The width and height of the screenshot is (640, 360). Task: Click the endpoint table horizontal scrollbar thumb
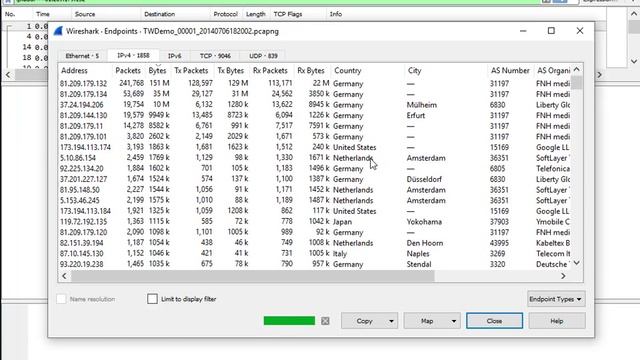[x=253, y=276]
